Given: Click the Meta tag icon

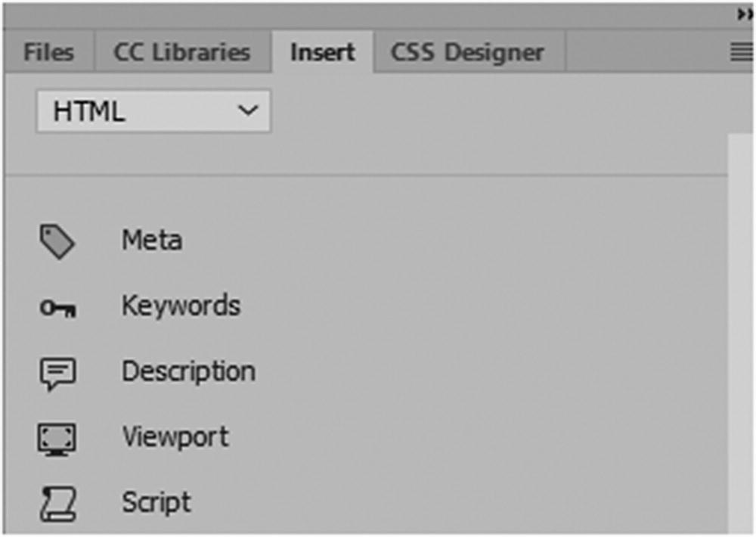Looking at the screenshot, I should pyautogui.click(x=57, y=242).
